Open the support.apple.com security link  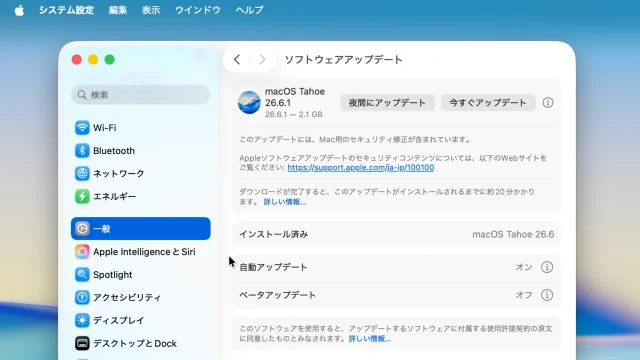(x=360, y=168)
